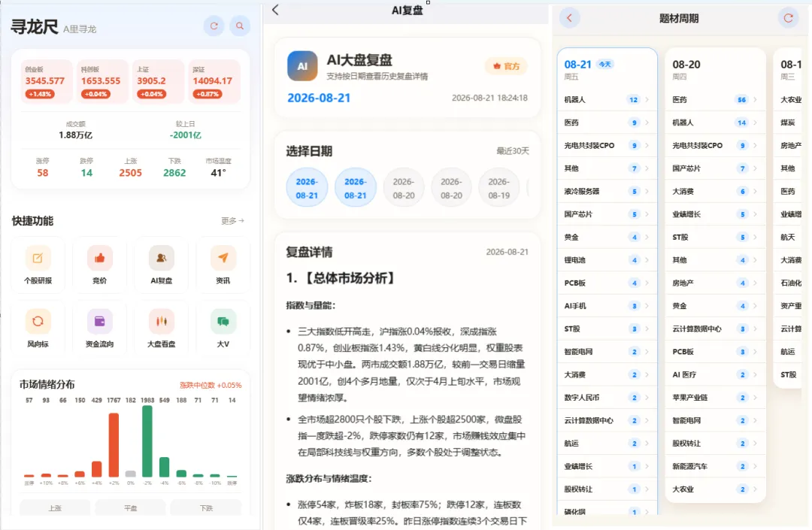812x530 pixels.
Task: Select 08-20 周四 column header
Action: click(715, 69)
